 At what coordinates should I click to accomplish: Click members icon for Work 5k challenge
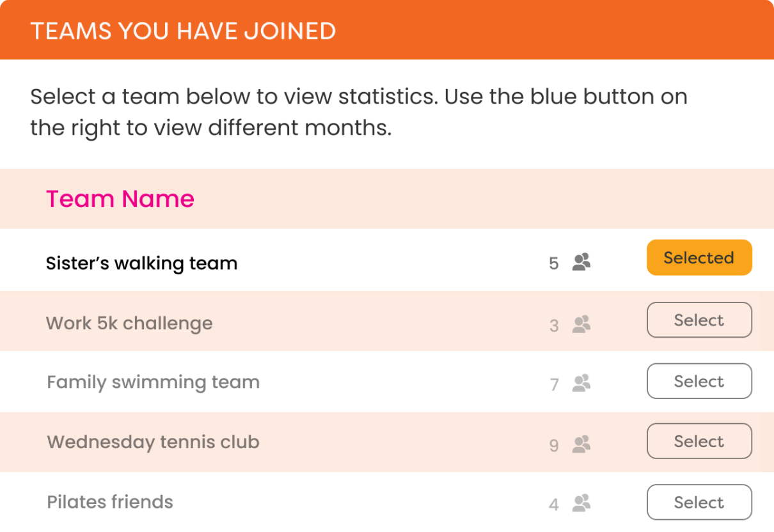point(581,324)
